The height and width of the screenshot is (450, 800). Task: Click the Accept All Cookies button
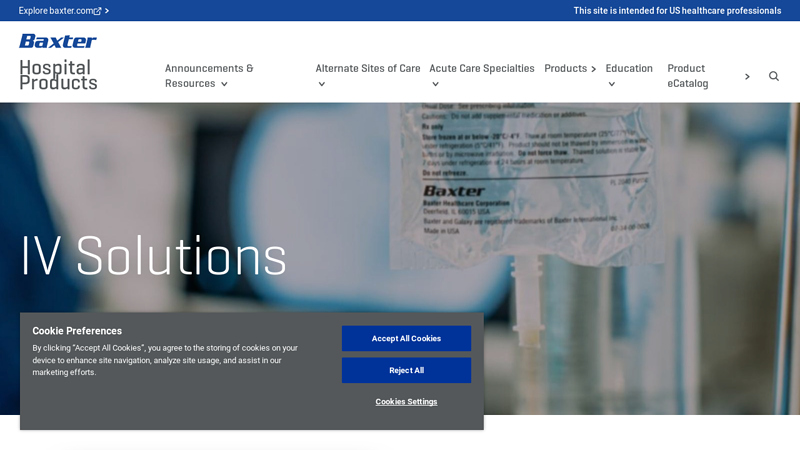[x=406, y=338]
